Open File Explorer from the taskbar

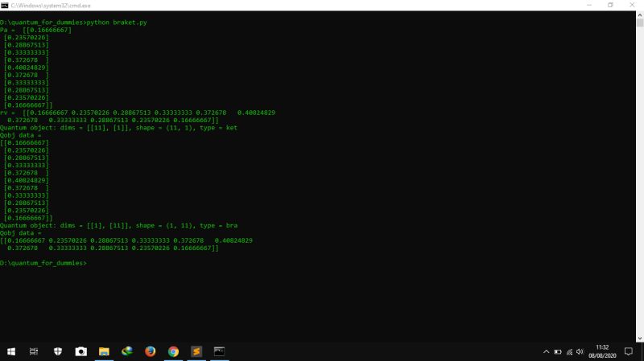click(104, 351)
